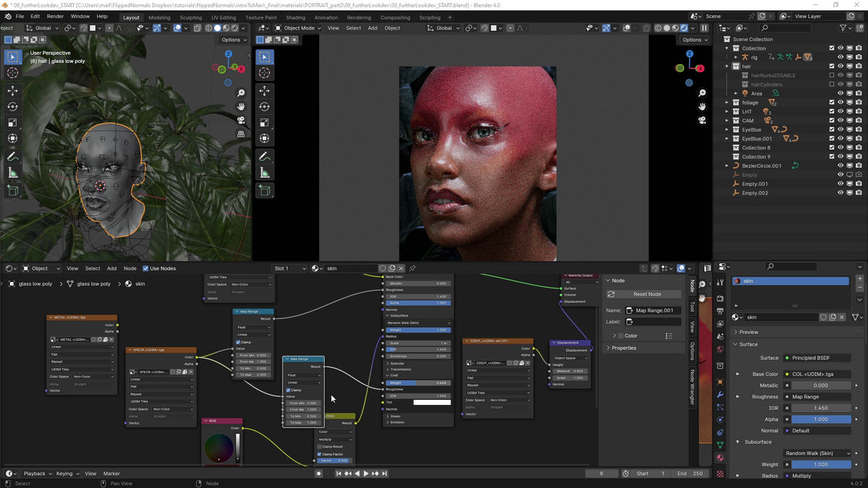Hide the CAM collection with eye icon

pos(841,121)
